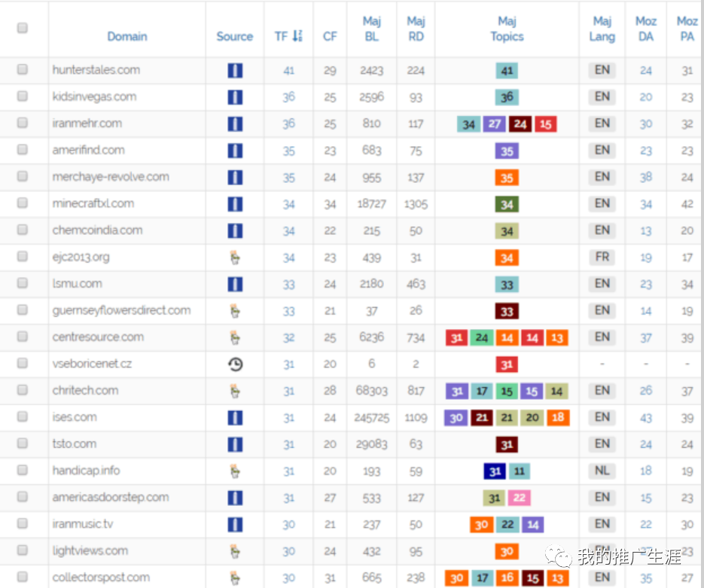Enable the checkbox for ises.com
The width and height of the screenshot is (704, 588).
point(22,416)
